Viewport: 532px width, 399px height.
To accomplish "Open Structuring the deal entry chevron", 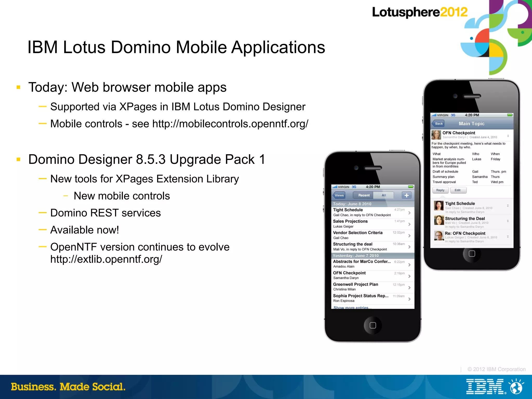I will tap(409, 247).
